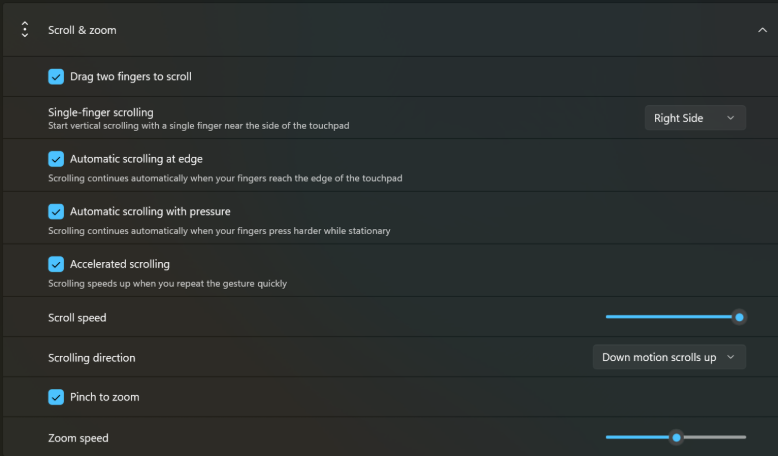Click the arrow in Right Side dropdown
The width and height of the screenshot is (778, 456).
730,118
